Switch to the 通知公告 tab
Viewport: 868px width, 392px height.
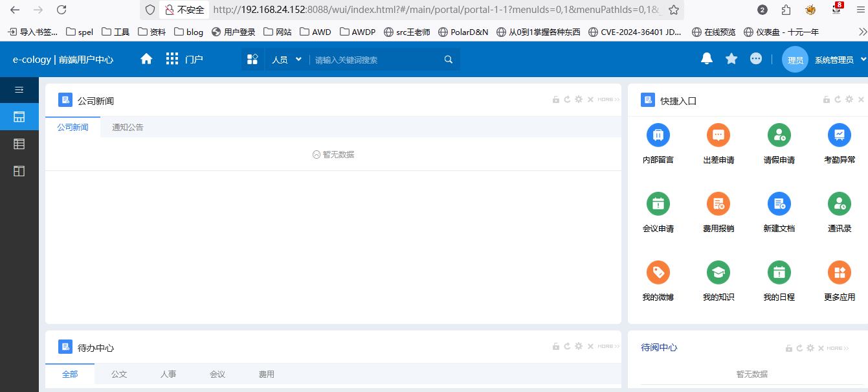point(128,127)
